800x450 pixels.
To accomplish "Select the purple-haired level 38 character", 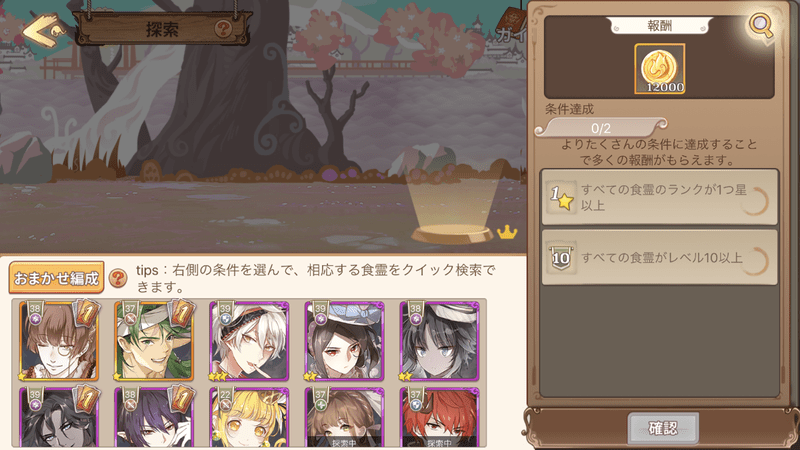I will coord(154,417).
